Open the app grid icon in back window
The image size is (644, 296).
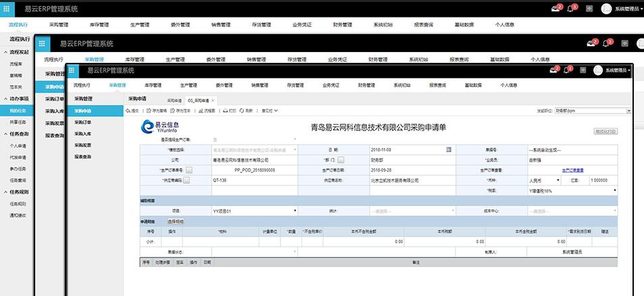click(x=7, y=9)
